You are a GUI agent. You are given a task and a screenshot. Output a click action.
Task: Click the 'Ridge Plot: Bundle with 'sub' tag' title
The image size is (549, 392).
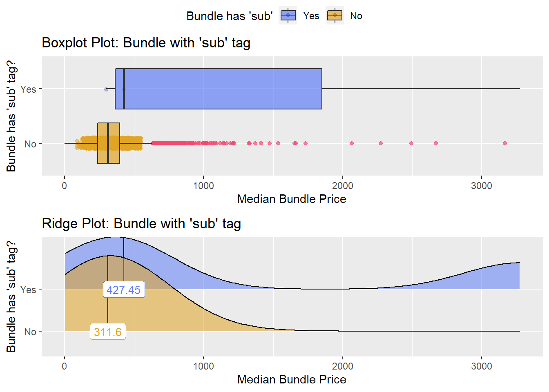click(141, 224)
